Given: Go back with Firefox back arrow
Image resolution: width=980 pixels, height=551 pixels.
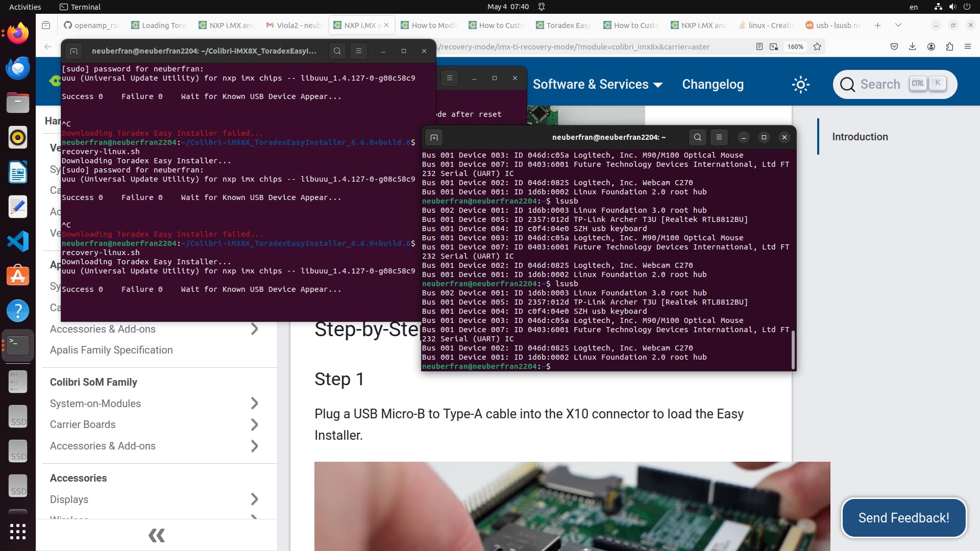Looking at the screenshot, I should 48,46.
